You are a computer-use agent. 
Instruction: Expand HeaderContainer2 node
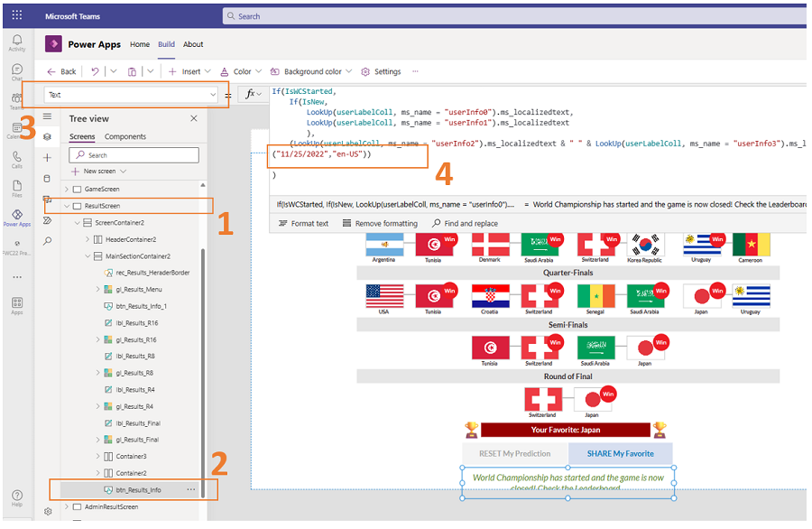[88, 239]
